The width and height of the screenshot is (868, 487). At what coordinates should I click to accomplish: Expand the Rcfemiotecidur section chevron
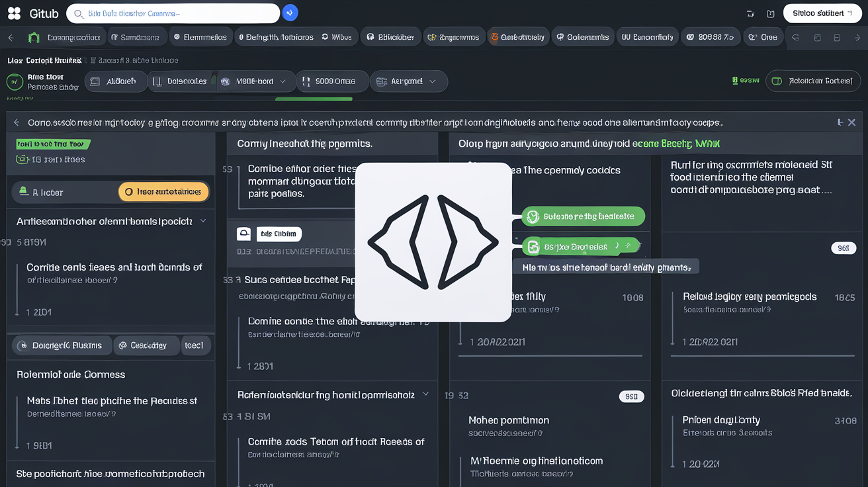click(x=425, y=394)
